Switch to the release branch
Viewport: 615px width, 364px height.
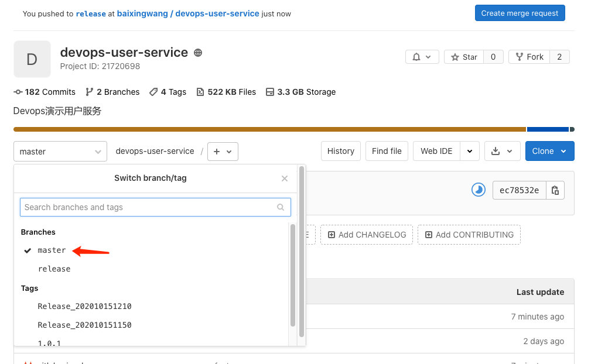pyautogui.click(x=54, y=269)
